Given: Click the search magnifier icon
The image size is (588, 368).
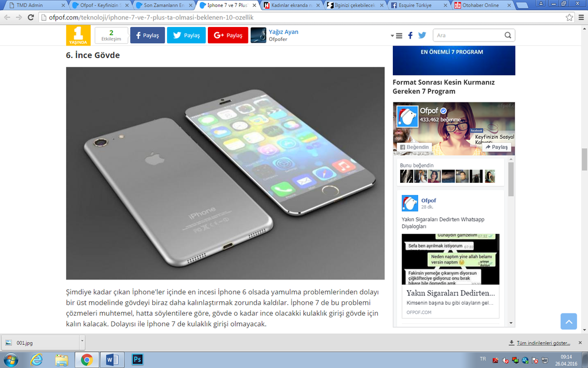Looking at the screenshot, I should [x=508, y=36].
